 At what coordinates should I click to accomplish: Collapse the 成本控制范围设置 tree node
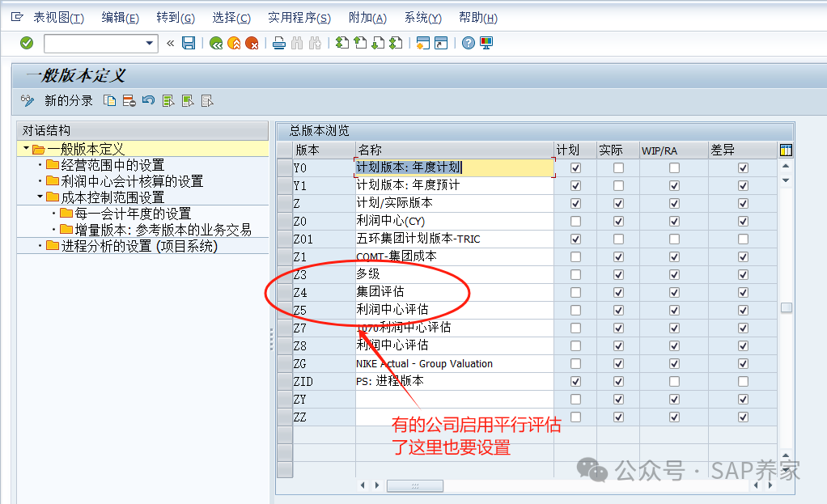click(40, 197)
